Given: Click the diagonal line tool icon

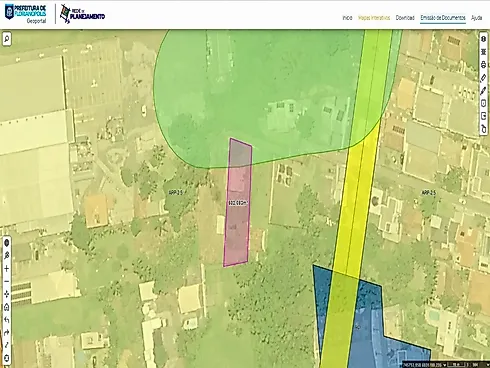Looking at the screenshot, I should [x=7, y=346].
